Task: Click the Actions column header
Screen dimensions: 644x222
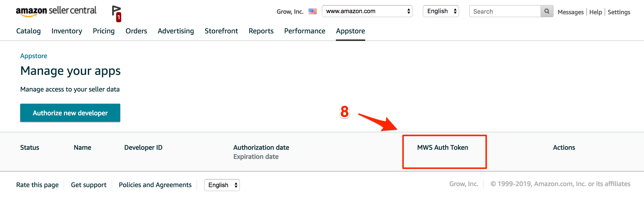Action: (564, 147)
